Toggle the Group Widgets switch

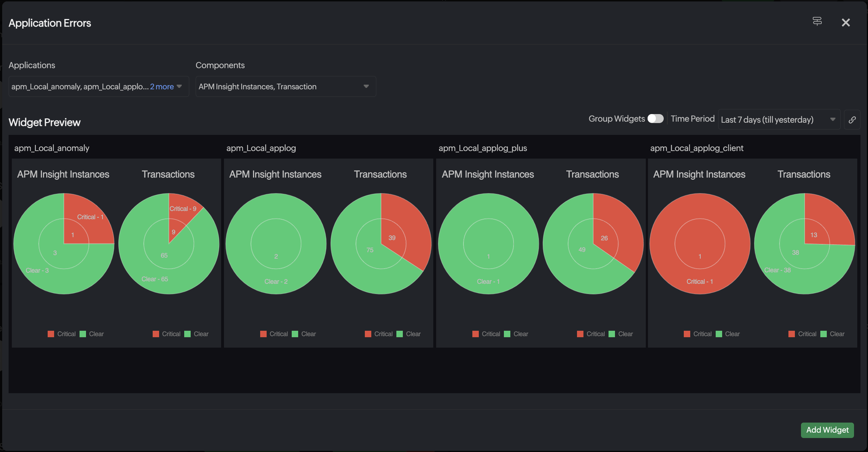655,119
